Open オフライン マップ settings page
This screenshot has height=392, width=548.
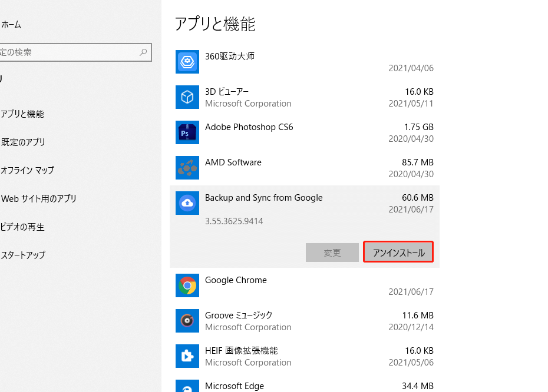[27, 170]
